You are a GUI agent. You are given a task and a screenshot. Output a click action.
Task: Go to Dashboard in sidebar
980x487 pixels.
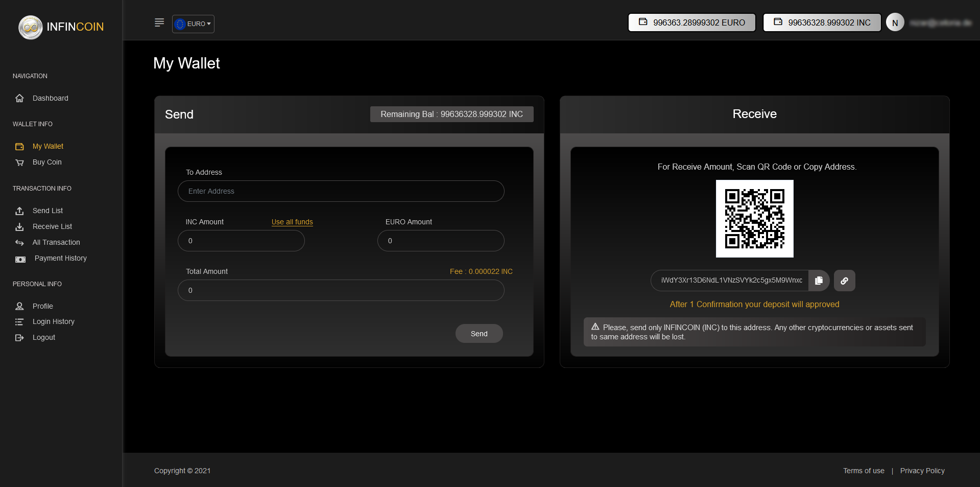tap(50, 98)
